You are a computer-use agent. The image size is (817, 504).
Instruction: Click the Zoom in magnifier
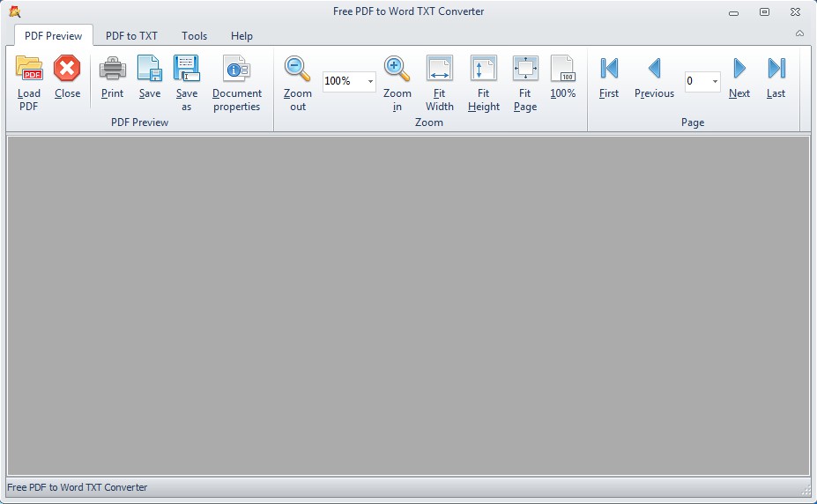click(x=397, y=68)
